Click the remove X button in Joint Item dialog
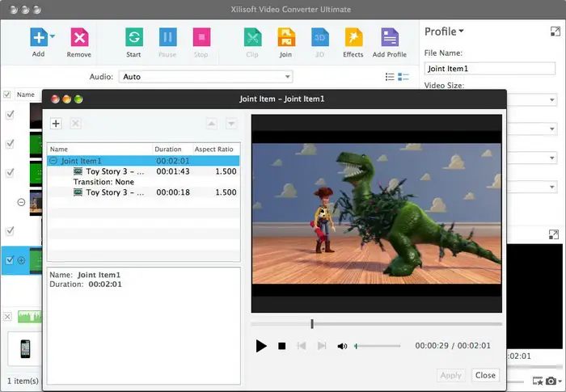This screenshot has height=392, width=566. (75, 124)
